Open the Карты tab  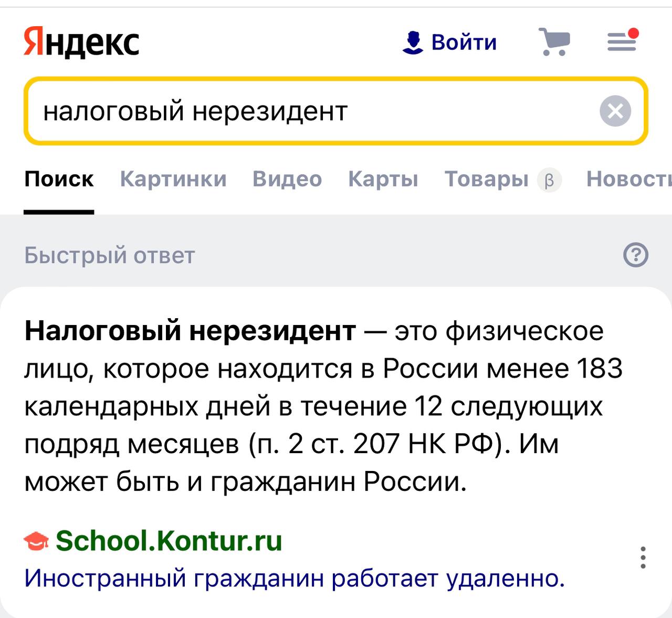pos(383,180)
